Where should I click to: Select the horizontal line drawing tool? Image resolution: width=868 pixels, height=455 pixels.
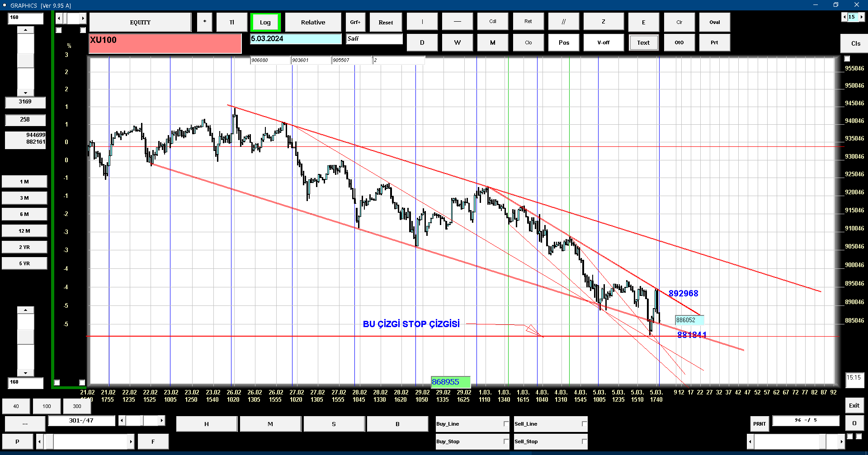coord(458,22)
